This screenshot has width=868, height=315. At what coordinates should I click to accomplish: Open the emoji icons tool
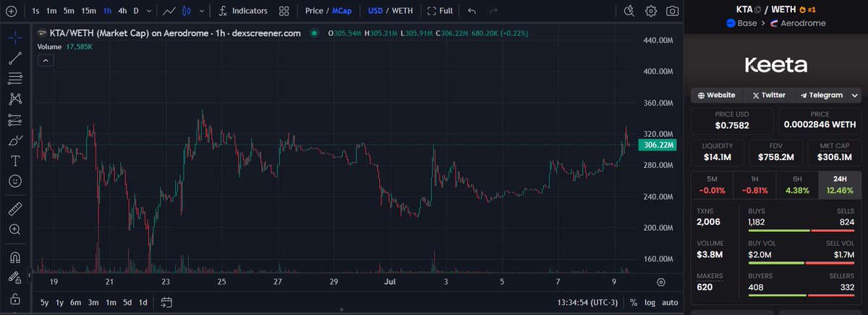[15, 180]
